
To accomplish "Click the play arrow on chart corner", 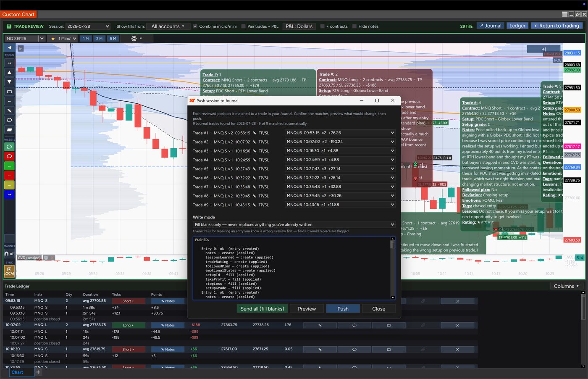I will (21, 48).
